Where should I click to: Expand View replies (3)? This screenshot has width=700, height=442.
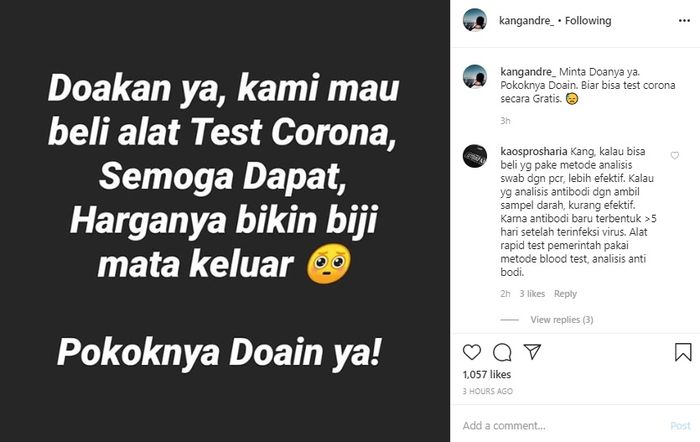point(562,320)
